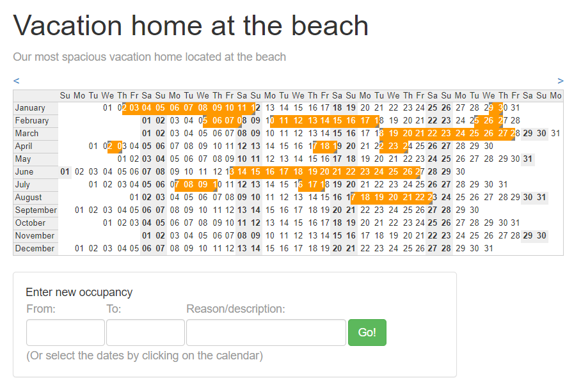The image size is (581, 392).
Task: Choose December 25 in the calendar
Action: tap(408, 248)
